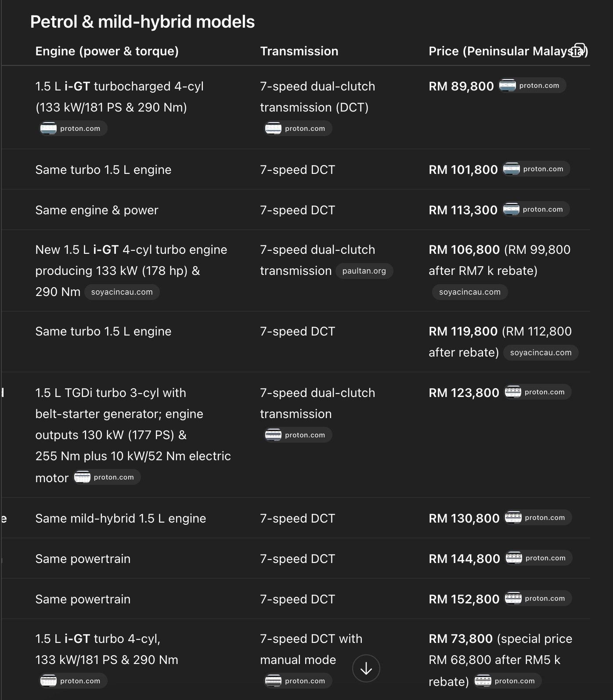Click the copy table icon
Screen dimensions: 613x700
pyautogui.click(x=579, y=50)
